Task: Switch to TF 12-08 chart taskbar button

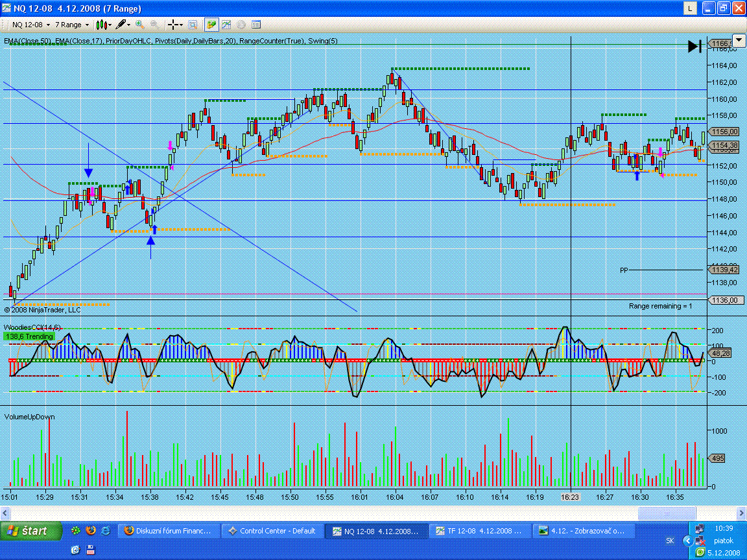Action: coord(480,531)
